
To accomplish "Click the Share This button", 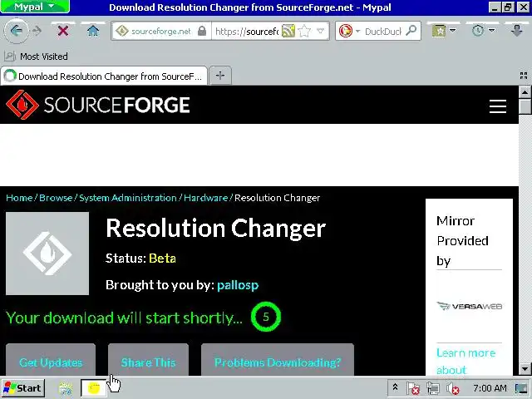I will 148,360.
